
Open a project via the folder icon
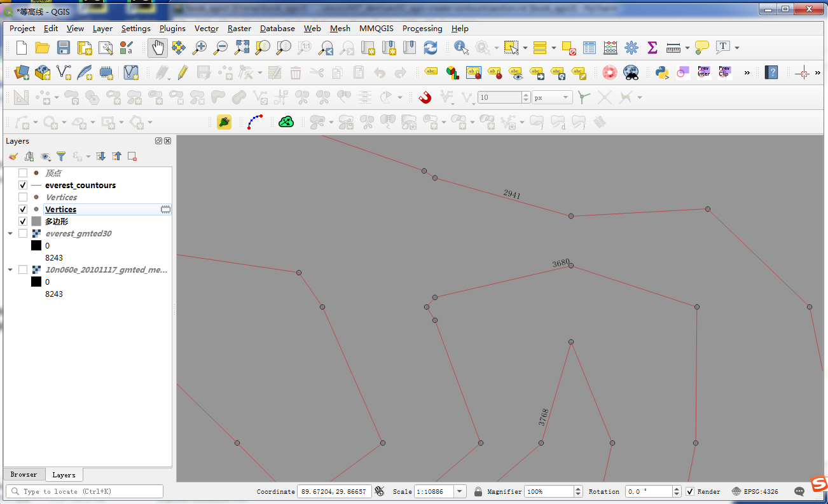[43, 48]
